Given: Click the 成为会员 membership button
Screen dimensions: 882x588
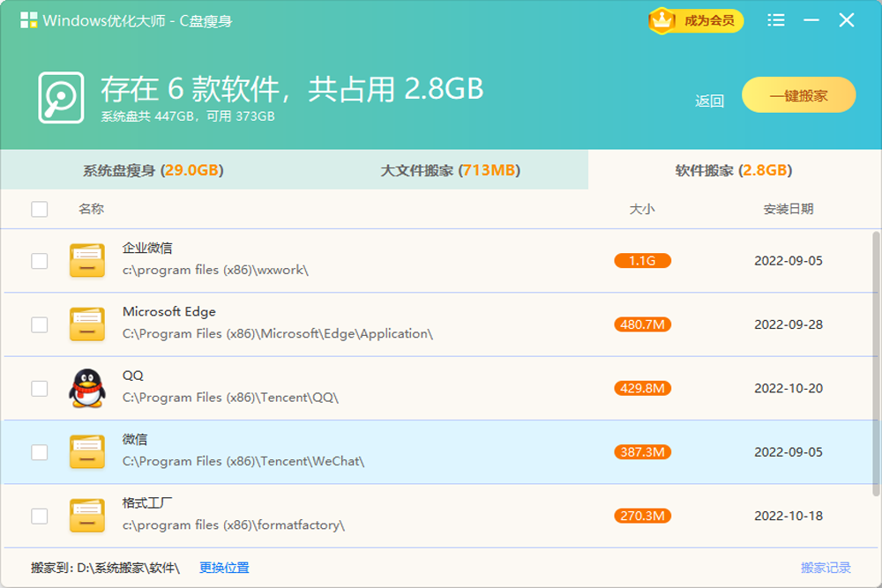Looking at the screenshot, I should (x=697, y=21).
